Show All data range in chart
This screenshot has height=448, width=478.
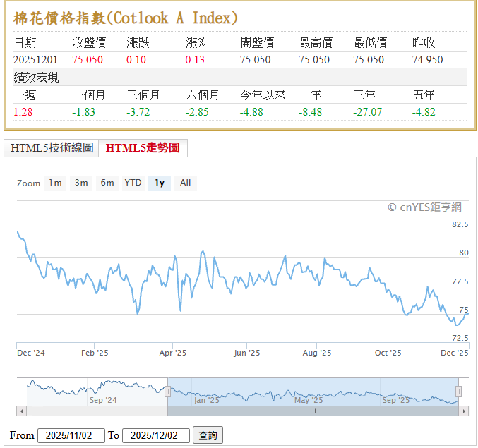[x=185, y=183]
